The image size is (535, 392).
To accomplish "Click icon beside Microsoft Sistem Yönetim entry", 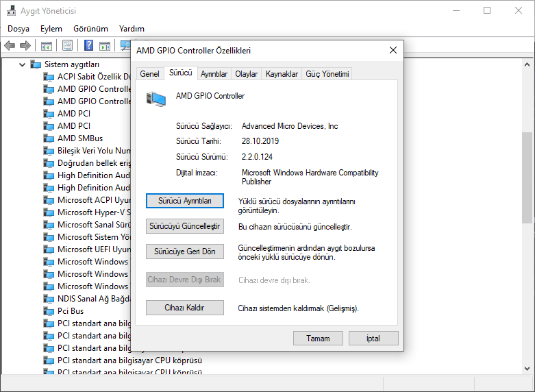I will point(49,237).
